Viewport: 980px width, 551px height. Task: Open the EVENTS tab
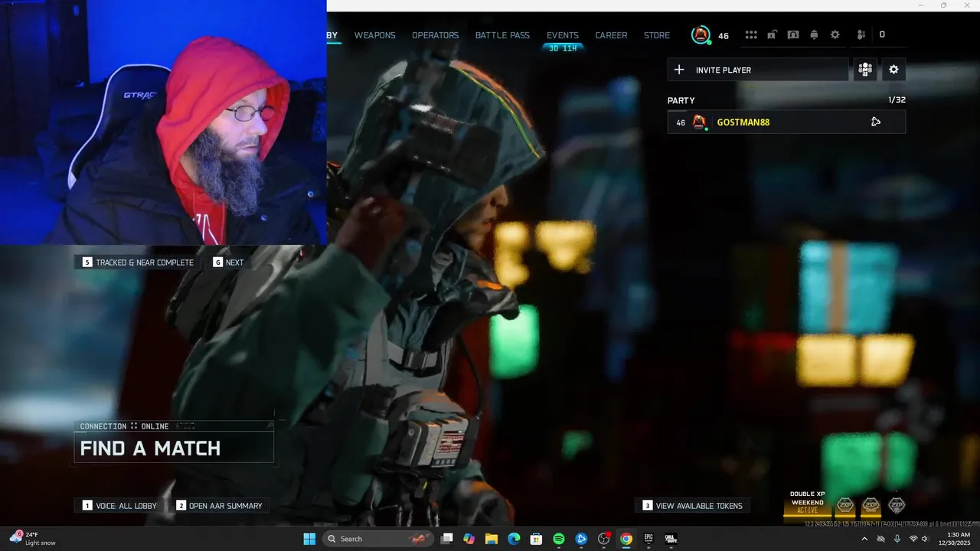click(x=563, y=35)
